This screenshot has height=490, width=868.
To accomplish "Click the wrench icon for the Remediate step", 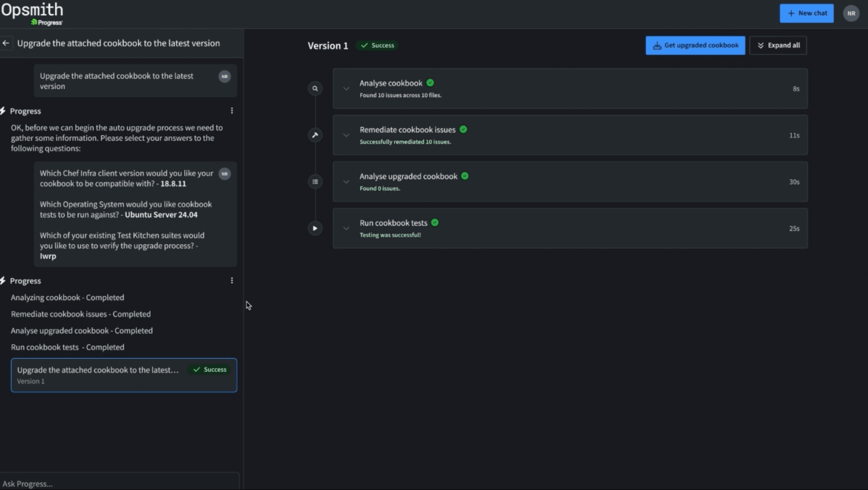I will tap(315, 135).
